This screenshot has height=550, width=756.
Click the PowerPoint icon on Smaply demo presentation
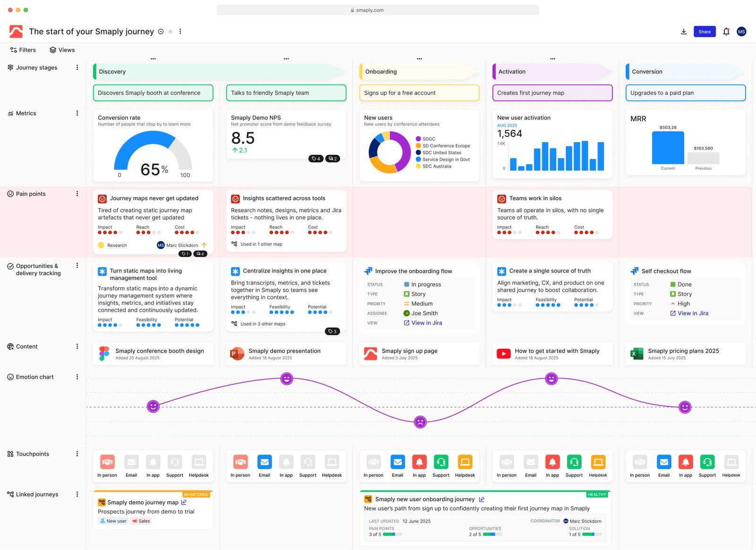237,353
